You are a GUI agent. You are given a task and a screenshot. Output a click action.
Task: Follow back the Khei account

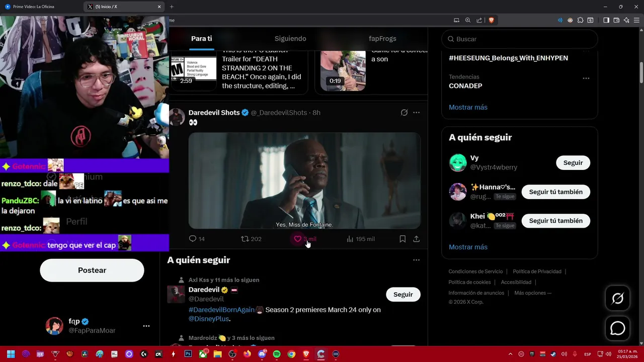tap(555, 221)
